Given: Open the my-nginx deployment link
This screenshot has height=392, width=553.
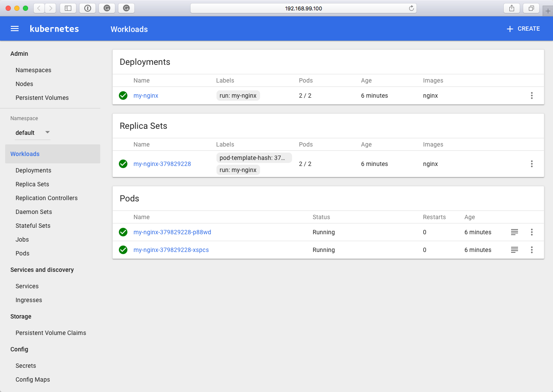Looking at the screenshot, I should pyautogui.click(x=146, y=96).
